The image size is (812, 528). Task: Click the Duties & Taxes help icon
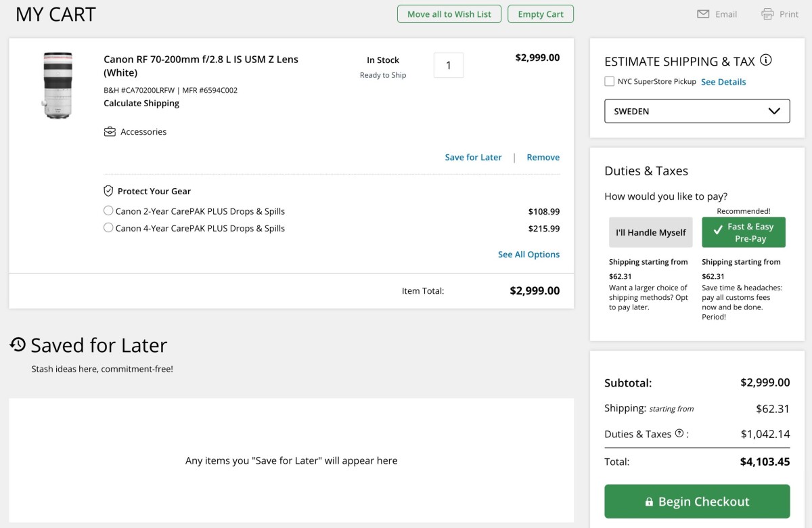pyautogui.click(x=679, y=433)
